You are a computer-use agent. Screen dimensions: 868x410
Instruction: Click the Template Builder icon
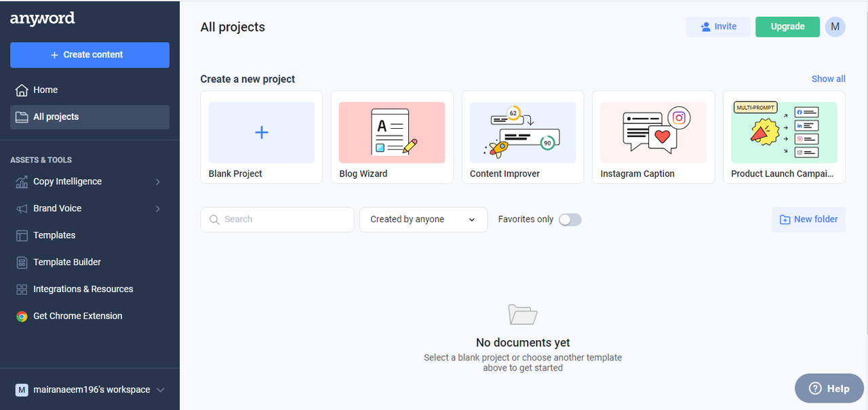tap(22, 262)
